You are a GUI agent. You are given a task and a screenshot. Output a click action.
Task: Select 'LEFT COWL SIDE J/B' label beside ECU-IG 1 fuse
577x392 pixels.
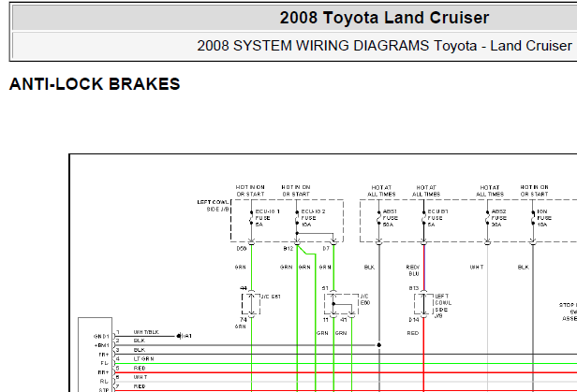pos(213,206)
